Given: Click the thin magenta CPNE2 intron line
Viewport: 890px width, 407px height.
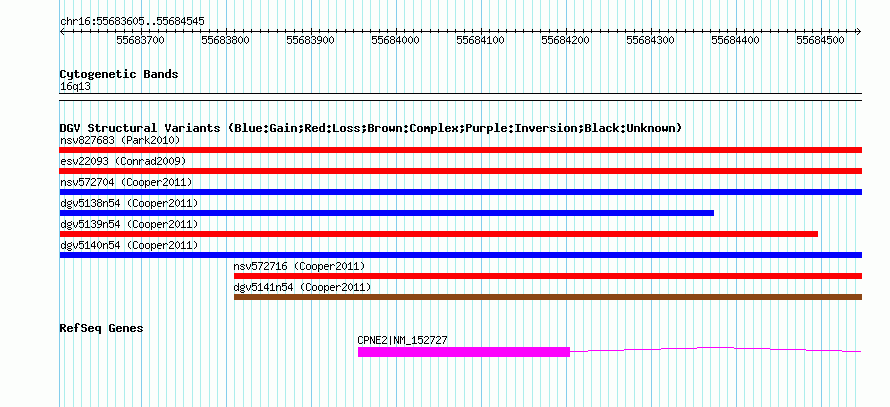Looking at the screenshot, I should [716, 349].
